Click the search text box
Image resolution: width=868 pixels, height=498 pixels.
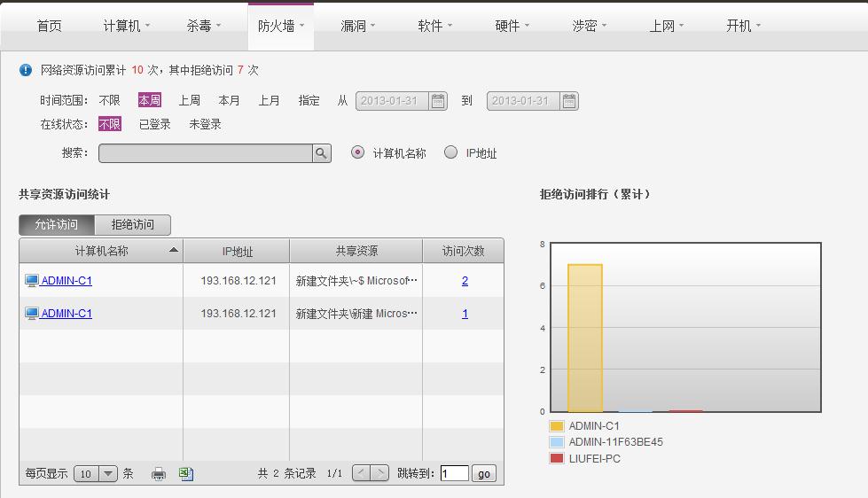pyautogui.click(x=206, y=153)
